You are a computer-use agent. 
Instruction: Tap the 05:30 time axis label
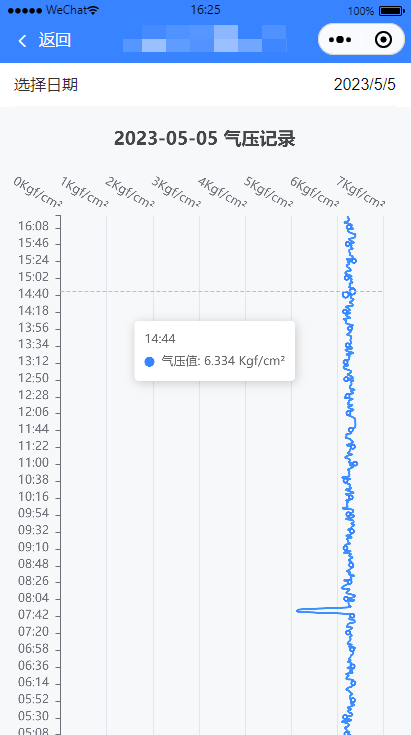click(x=33, y=717)
